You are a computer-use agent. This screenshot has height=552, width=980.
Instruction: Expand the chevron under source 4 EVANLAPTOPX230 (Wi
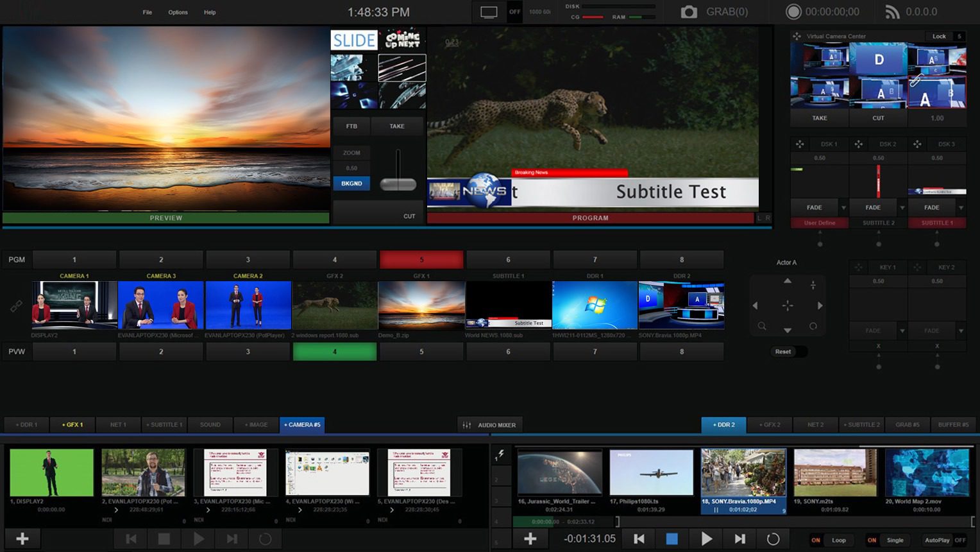(x=300, y=510)
